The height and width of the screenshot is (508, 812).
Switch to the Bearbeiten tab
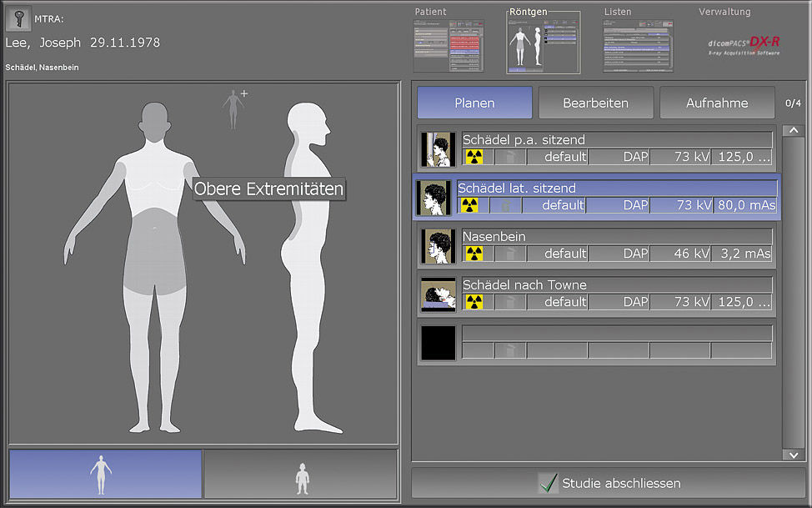point(595,102)
